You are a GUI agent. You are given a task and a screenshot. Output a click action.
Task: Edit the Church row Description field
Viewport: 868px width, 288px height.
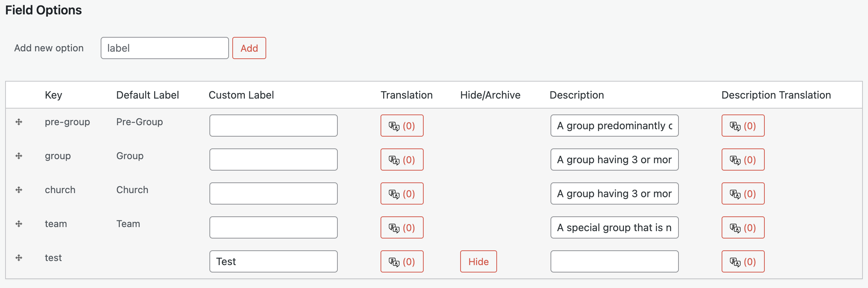pyautogui.click(x=614, y=193)
